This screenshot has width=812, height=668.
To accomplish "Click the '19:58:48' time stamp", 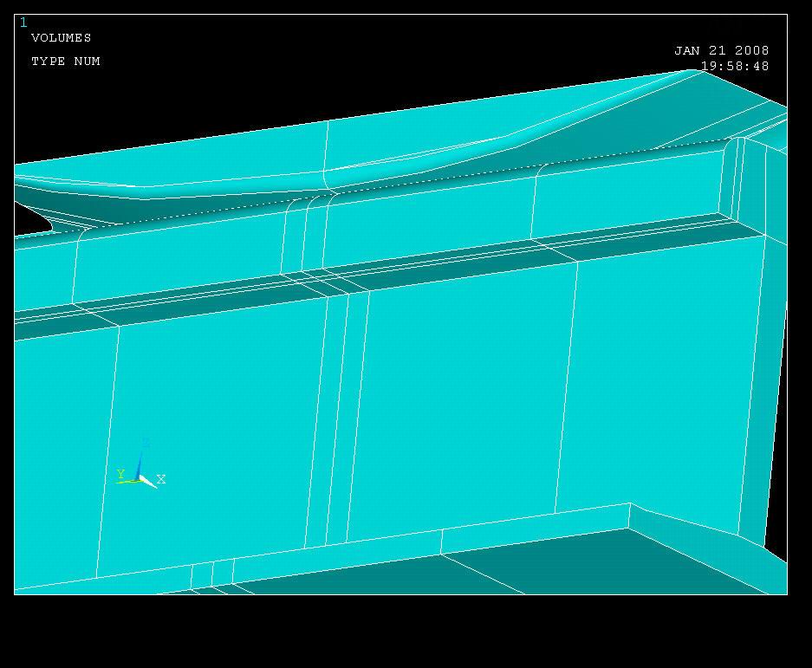I will (x=735, y=67).
